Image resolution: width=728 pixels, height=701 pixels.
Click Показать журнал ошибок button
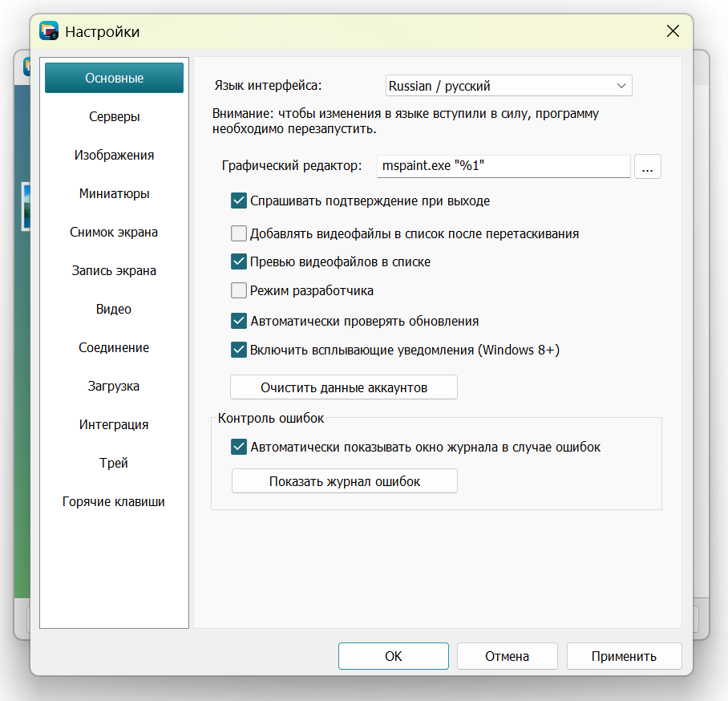tap(345, 480)
